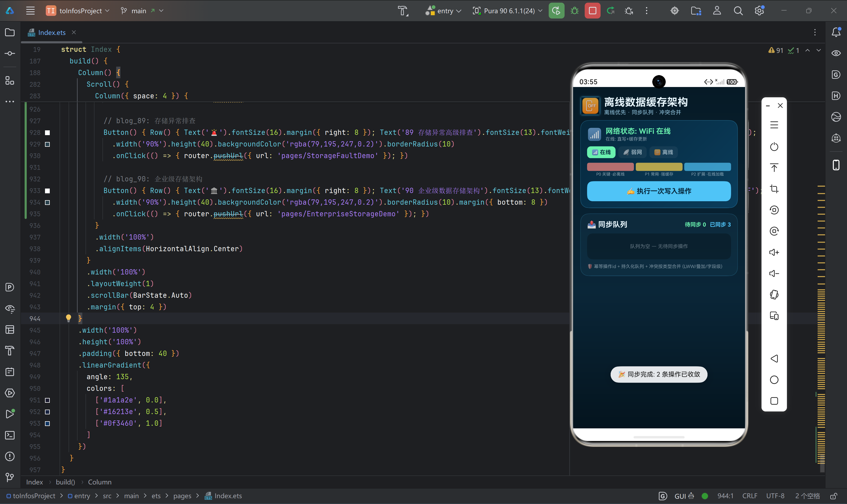The width and height of the screenshot is (847, 504).
Task: Open the Git version control tool icon
Action: pyautogui.click(x=10, y=477)
